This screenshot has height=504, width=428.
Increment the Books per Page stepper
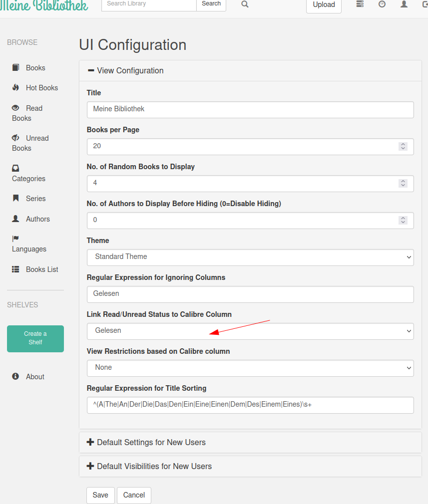pyautogui.click(x=403, y=144)
